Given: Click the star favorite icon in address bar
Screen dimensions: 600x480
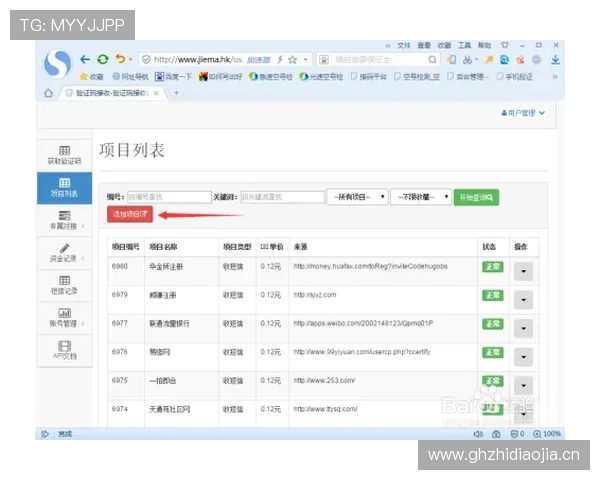Looking at the screenshot, I should click(292, 59).
